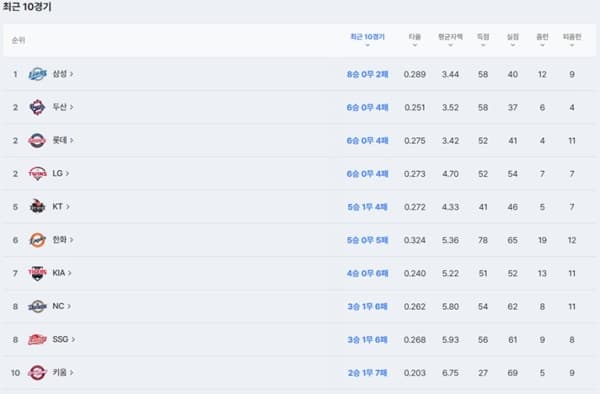Click the KT Wiz team logo

tap(38, 207)
